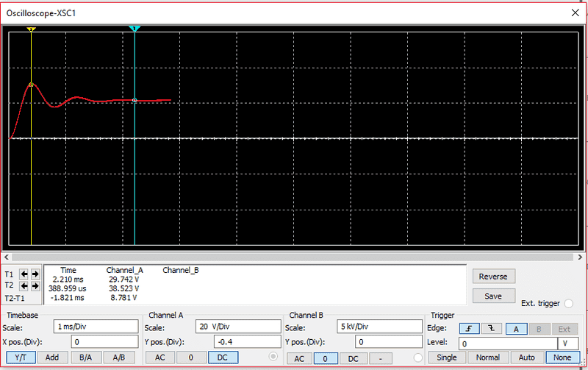The width and height of the screenshot is (588, 370).
Task: Choose Single trigger mode
Action: click(446, 357)
